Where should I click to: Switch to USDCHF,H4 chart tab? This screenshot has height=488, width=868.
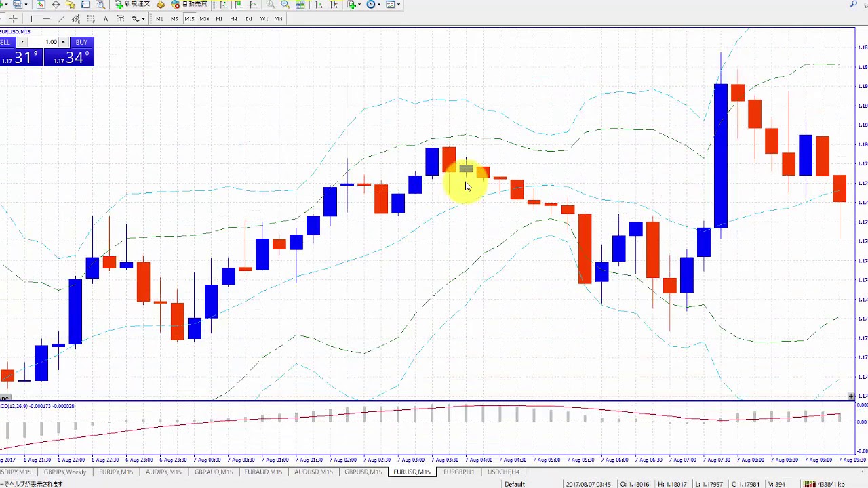503,472
